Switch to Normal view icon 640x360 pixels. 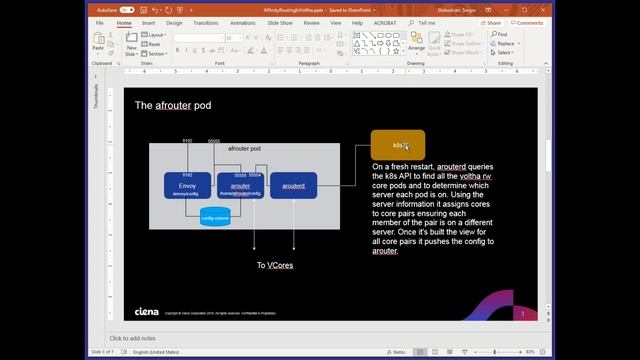tap(419, 352)
